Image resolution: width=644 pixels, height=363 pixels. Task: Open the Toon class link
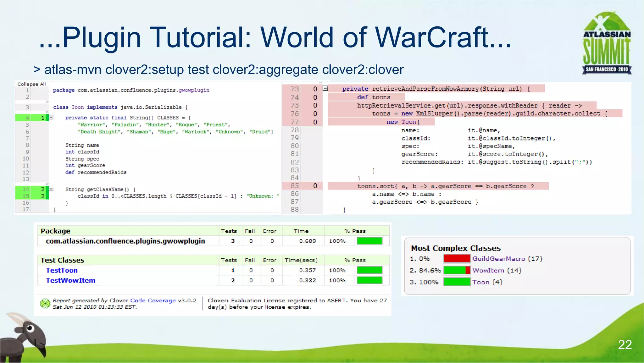480,282
